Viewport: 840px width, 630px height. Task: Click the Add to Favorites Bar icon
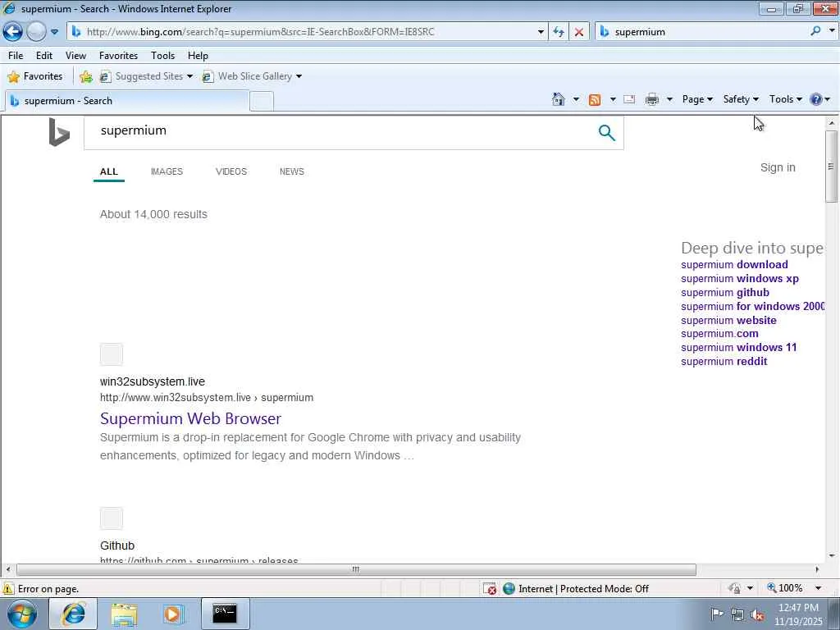(x=85, y=76)
